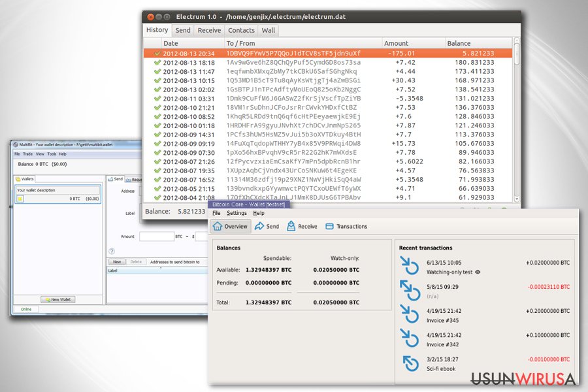588x392 pixels.
Task: Click the 'To / From' column header in Electrum
Action: 303,43
